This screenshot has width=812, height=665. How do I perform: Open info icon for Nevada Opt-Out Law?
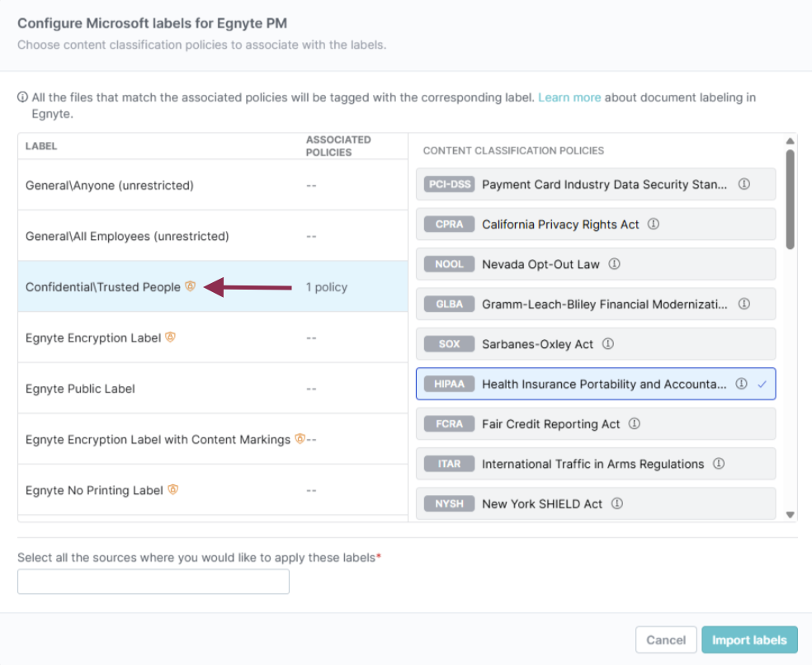[614, 265]
